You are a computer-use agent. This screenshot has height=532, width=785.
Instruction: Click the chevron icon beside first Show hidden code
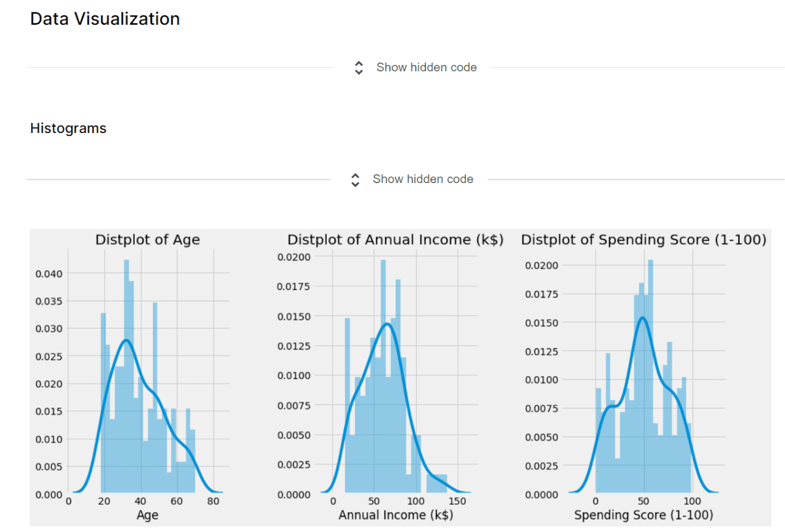358,67
